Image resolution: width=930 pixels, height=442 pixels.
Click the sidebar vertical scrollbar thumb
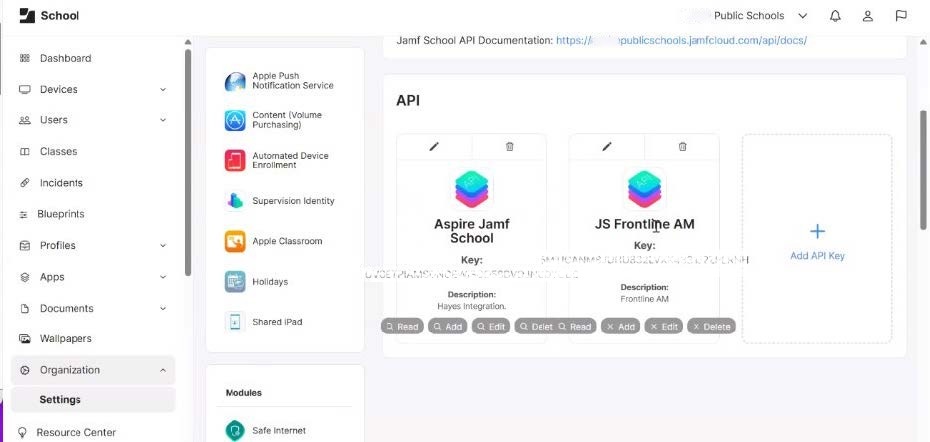[188, 163]
